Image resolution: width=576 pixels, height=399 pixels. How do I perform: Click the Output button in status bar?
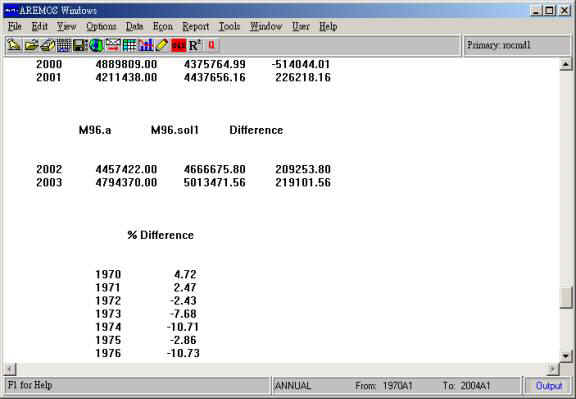(548, 386)
